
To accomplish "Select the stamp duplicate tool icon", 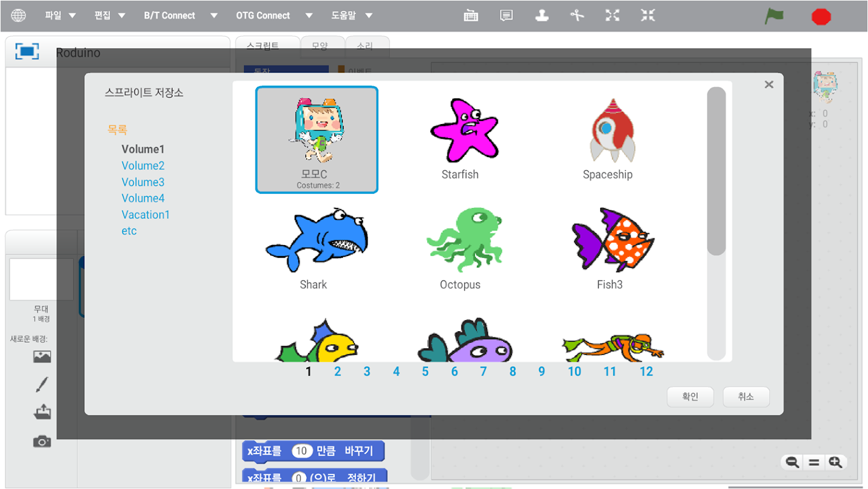I will 542,16.
